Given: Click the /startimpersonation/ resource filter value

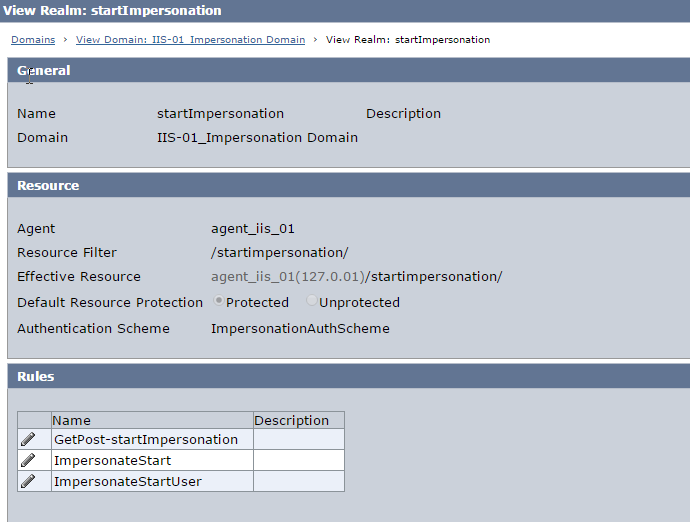Looking at the screenshot, I should tap(279, 253).
